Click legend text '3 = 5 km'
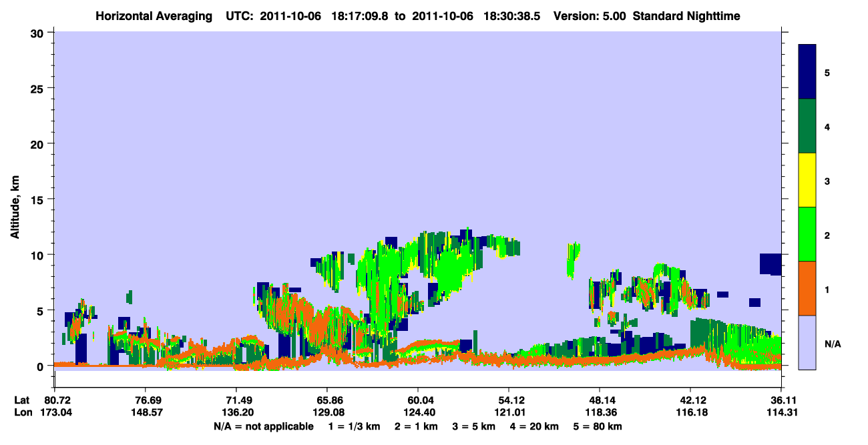The width and height of the screenshot is (868, 445). (474, 426)
